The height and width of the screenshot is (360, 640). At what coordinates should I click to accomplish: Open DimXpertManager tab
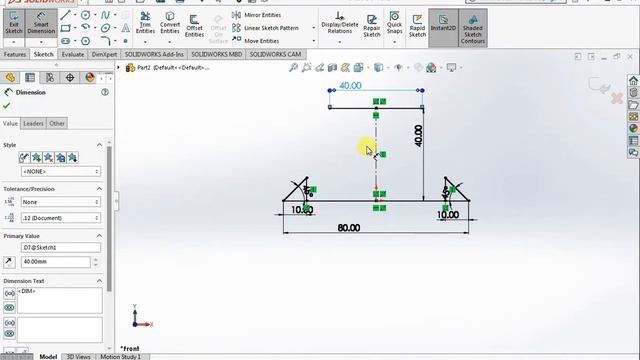coord(70,78)
